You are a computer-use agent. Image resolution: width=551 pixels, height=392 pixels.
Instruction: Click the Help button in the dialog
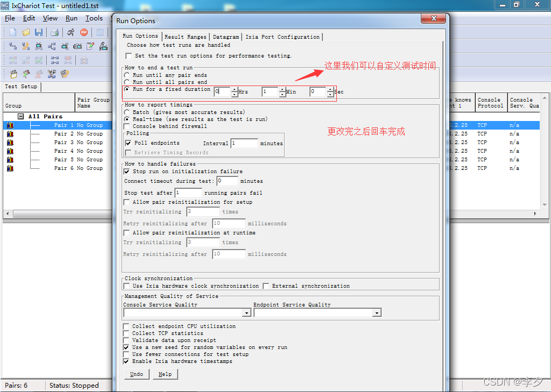point(165,374)
